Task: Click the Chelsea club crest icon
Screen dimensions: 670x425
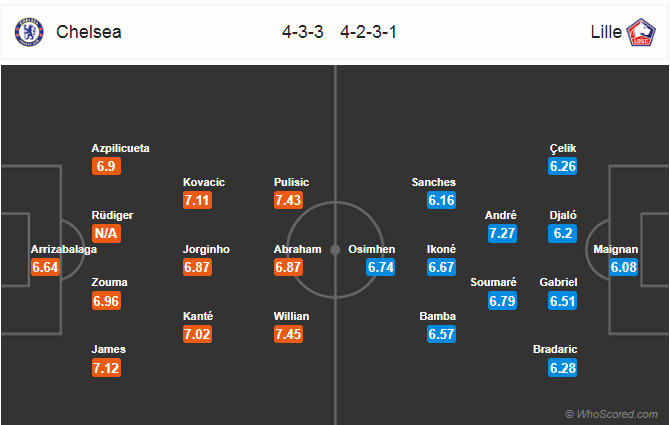Action: click(29, 32)
